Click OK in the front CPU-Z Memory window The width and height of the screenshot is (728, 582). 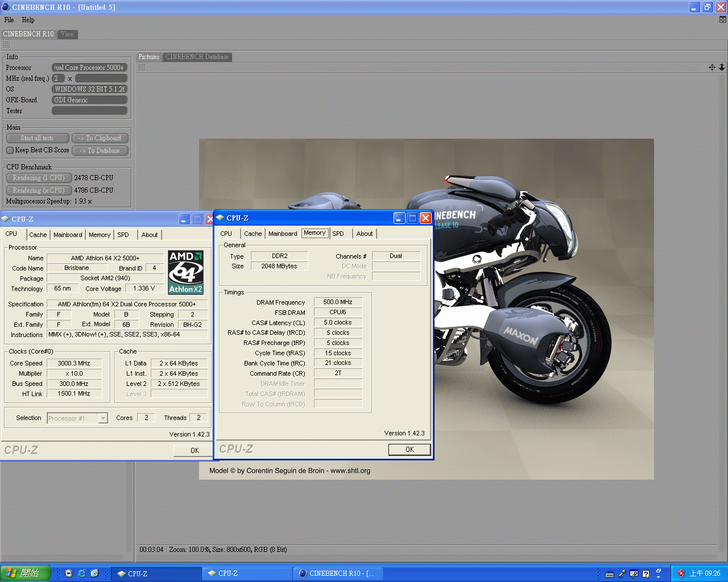pos(409,450)
